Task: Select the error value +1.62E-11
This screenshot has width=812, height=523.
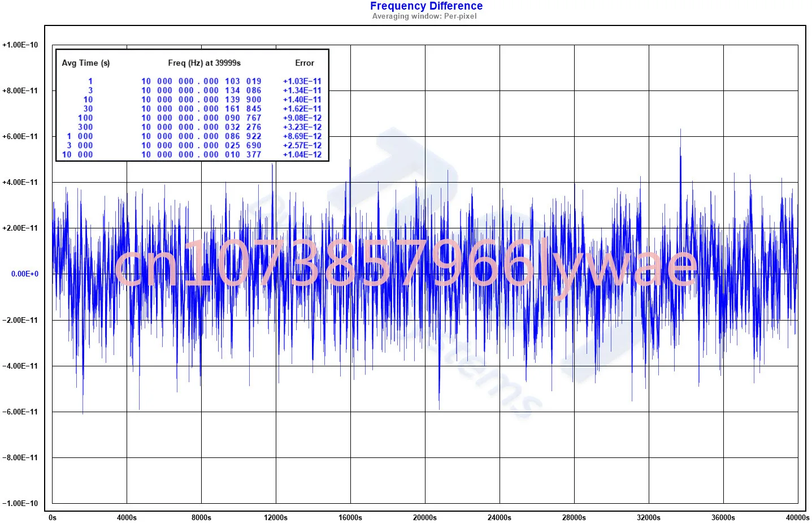Action: click(302, 109)
